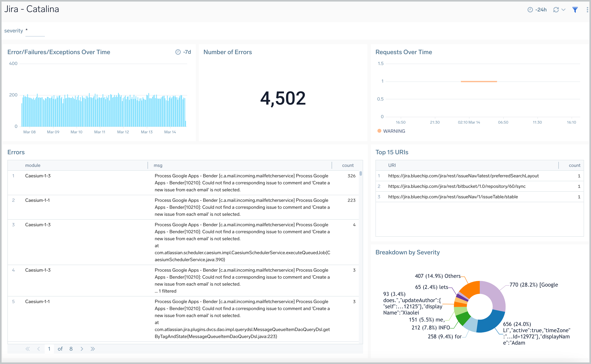Open the dashboard more options menu
This screenshot has width=591, height=364.
[x=587, y=10]
